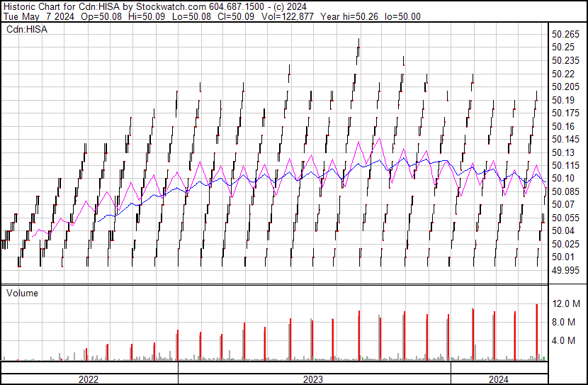
Task: Select the 2023 year label
Action: pyautogui.click(x=312, y=379)
